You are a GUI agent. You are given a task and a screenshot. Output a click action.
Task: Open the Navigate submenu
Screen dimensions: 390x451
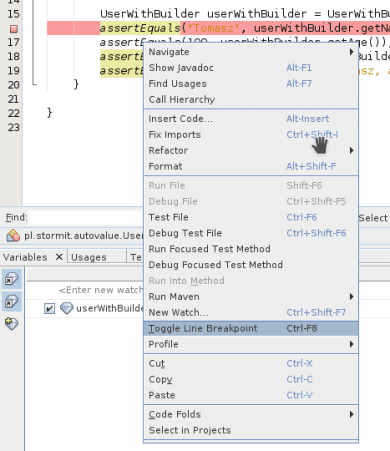(251, 52)
